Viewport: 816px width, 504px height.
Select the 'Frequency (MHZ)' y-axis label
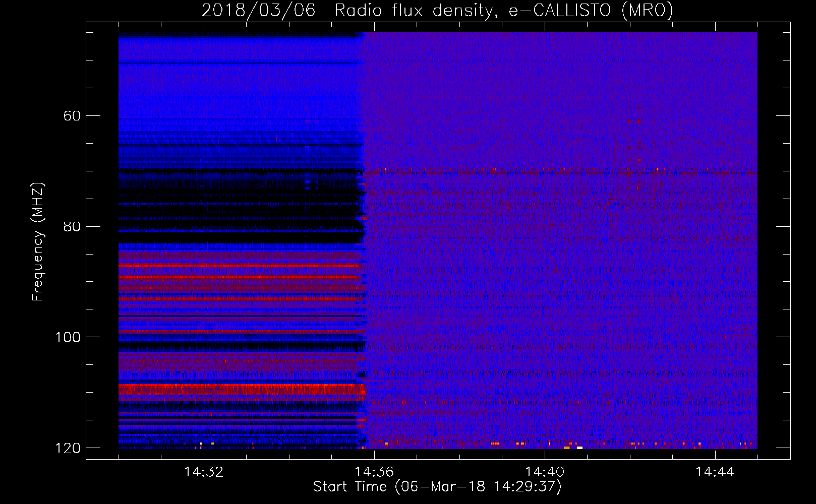38,242
